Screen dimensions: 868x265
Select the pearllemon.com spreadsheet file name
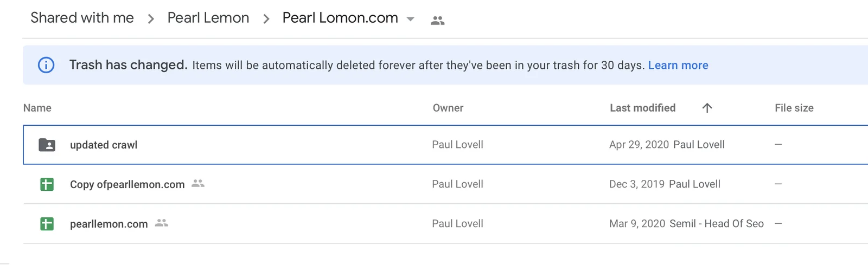(109, 224)
